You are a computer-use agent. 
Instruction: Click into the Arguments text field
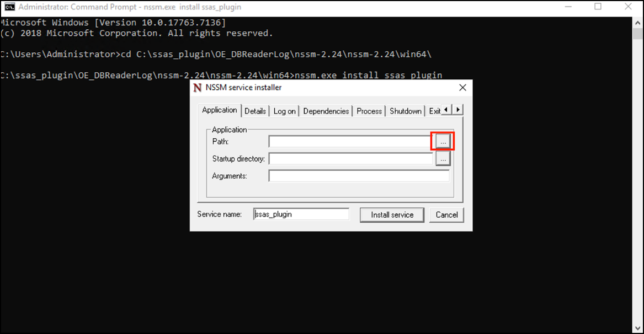[x=359, y=176]
